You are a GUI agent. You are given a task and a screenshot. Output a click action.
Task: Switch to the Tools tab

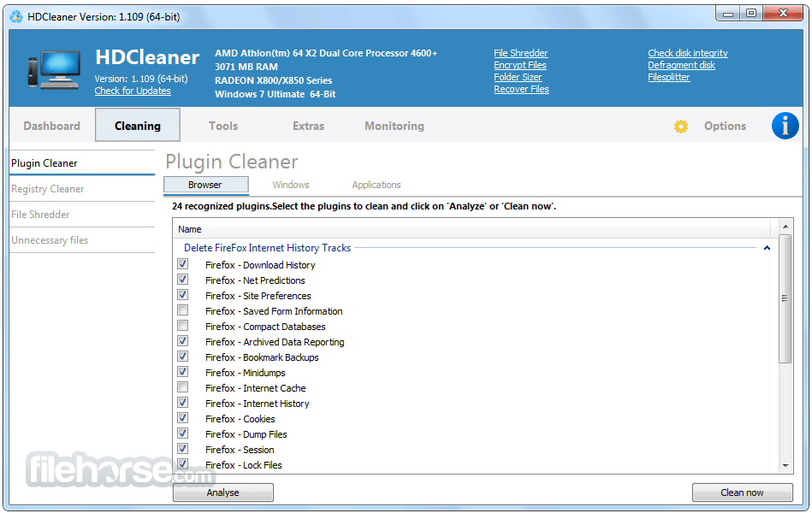223,126
